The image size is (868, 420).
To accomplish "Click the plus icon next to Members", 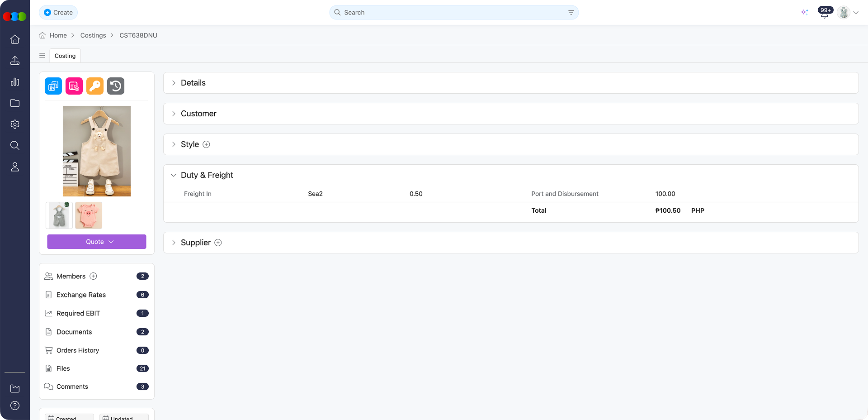I will [94, 276].
